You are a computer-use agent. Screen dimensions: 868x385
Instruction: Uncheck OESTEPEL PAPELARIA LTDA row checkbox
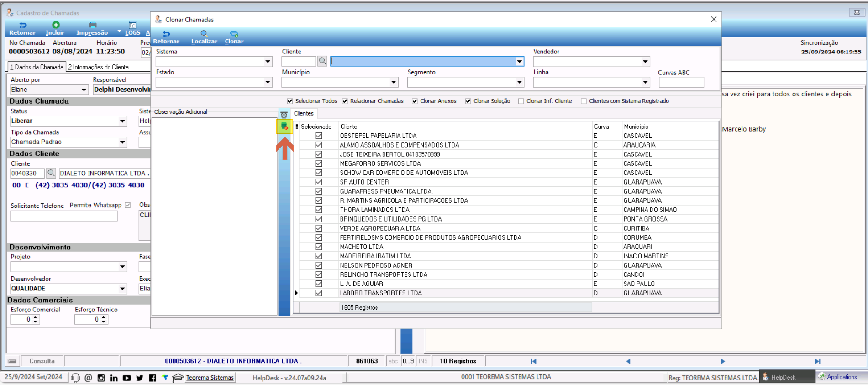click(x=319, y=136)
